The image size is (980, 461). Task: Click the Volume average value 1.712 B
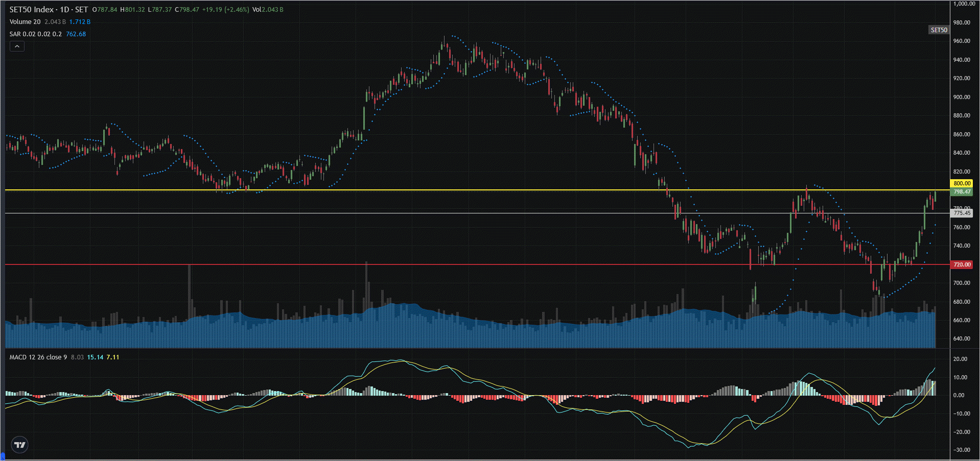click(x=80, y=22)
